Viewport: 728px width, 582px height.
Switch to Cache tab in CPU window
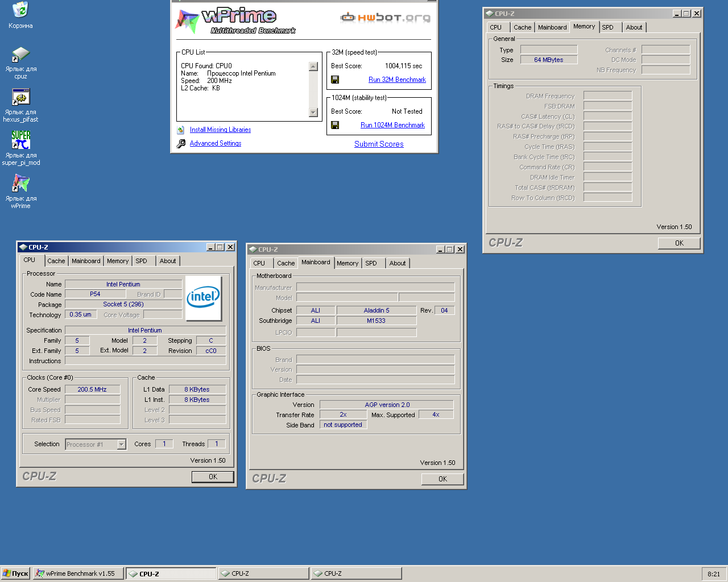tap(56, 261)
